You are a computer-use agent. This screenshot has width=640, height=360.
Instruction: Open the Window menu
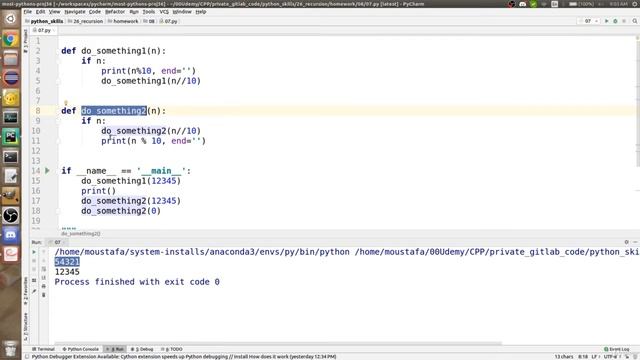point(182,11)
